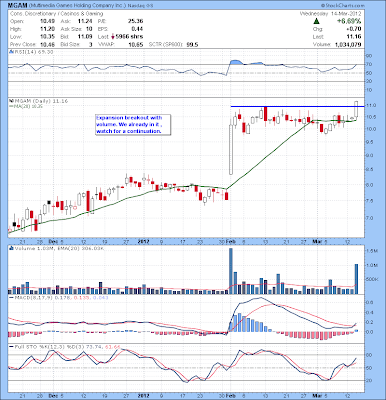Click the MGAM ticker symbol in the header

pyautogui.click(x=18, y=6)
